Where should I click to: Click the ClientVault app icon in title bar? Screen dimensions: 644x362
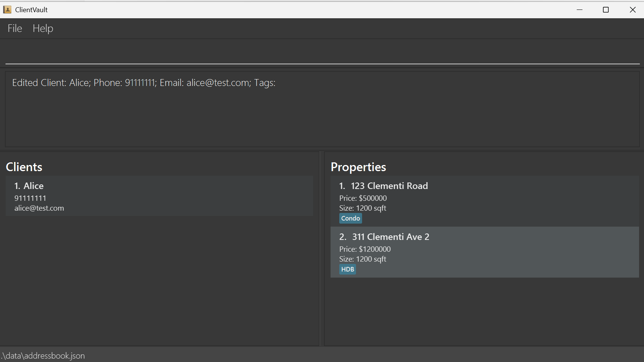coord(7,10)
